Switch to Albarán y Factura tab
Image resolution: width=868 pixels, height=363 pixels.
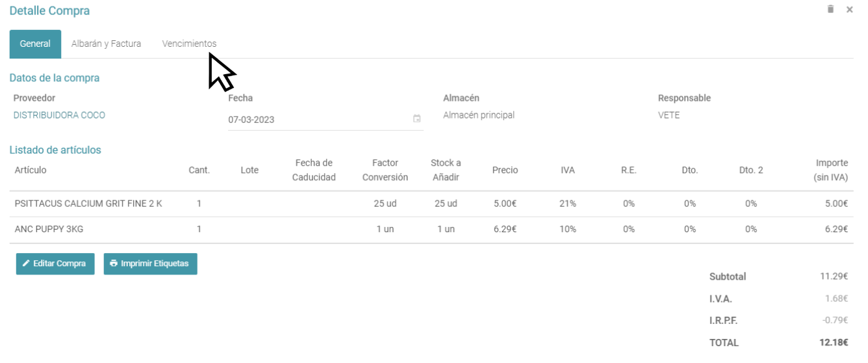(x=106, y=44)
